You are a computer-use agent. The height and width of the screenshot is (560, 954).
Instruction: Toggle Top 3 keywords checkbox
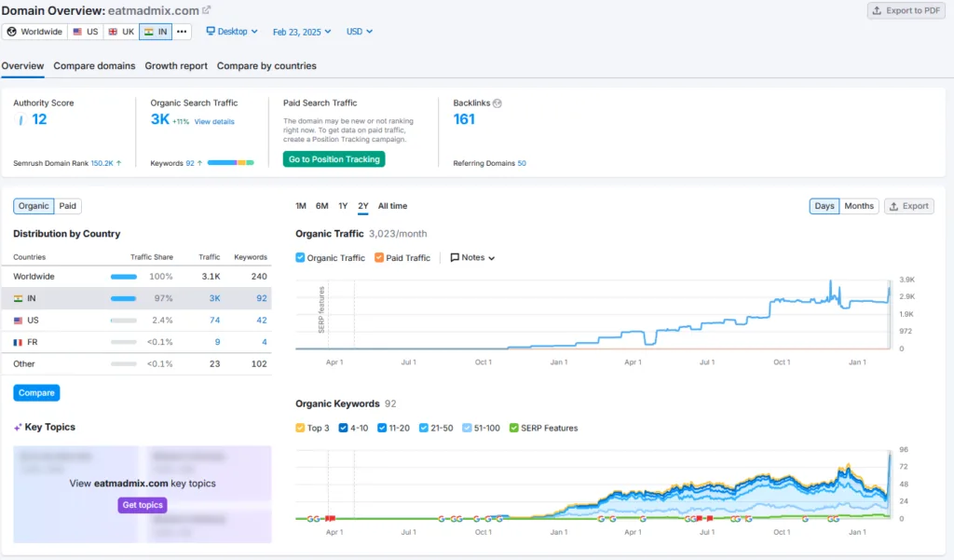[x=300, y=428]
